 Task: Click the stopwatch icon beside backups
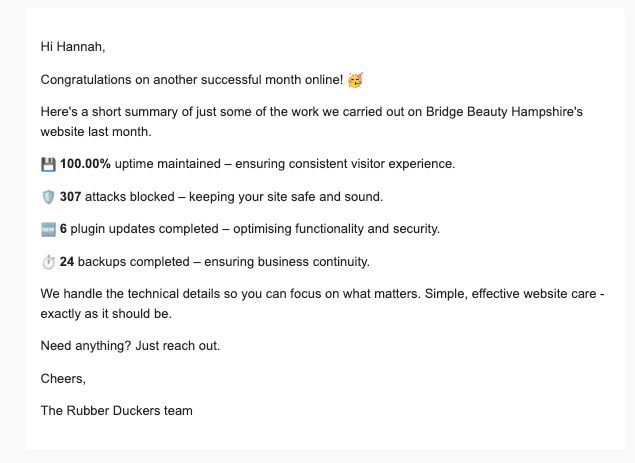[x=48, y=262]
